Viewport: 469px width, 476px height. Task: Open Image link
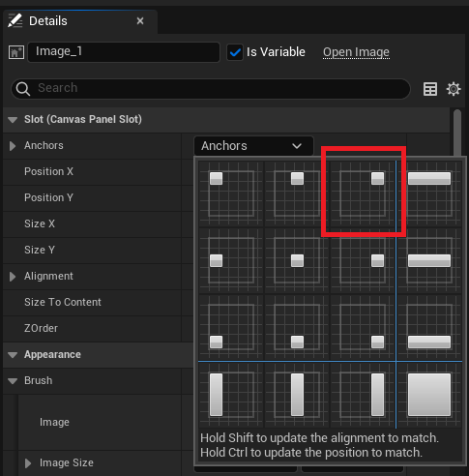tap(356, 52)
